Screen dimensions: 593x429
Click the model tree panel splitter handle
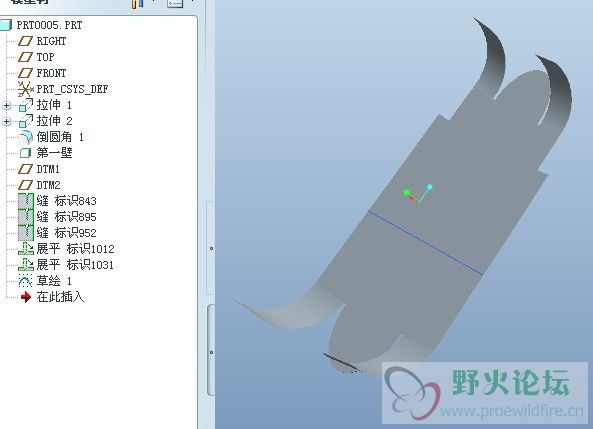[x=211, y=249]
